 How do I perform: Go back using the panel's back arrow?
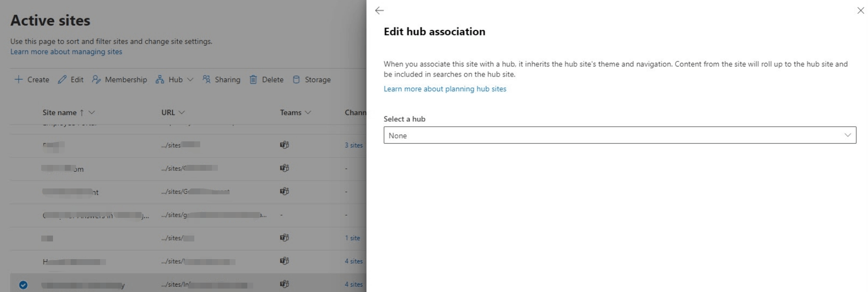pyautogui.click(x=379, y=10)
